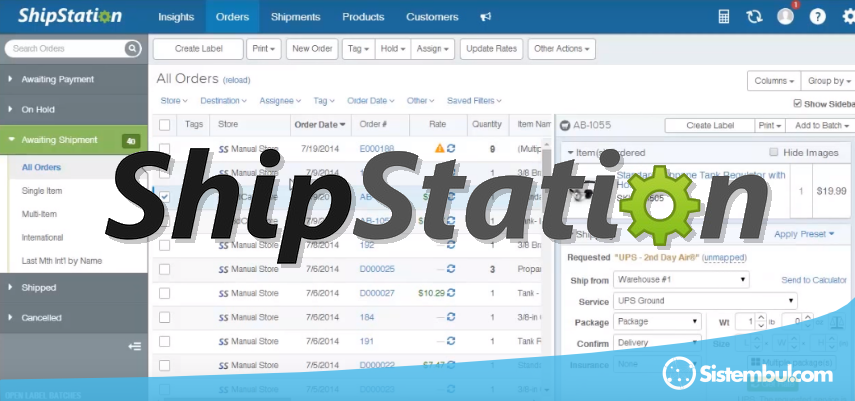Image resolution: width=855 pixels, height=401 pixels.
Task: Select Single Item in sidebar
Action: coord(41,191)
